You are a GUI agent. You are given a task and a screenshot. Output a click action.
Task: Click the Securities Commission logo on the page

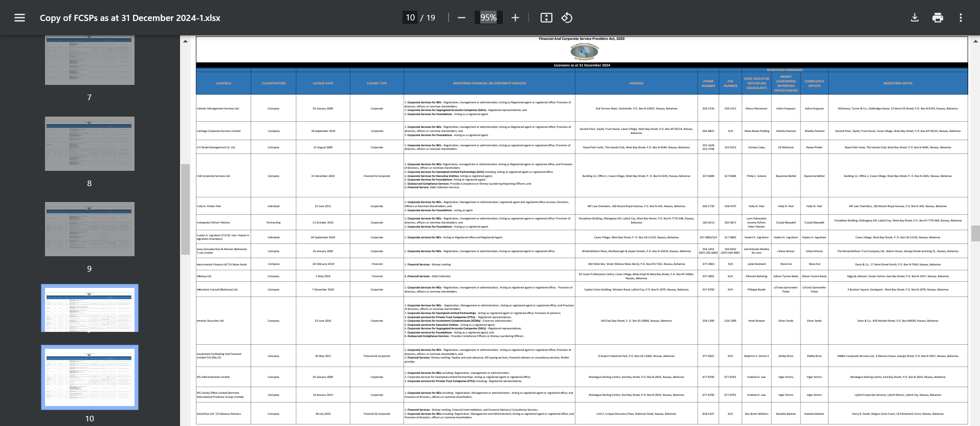click(x=584, y=51)
